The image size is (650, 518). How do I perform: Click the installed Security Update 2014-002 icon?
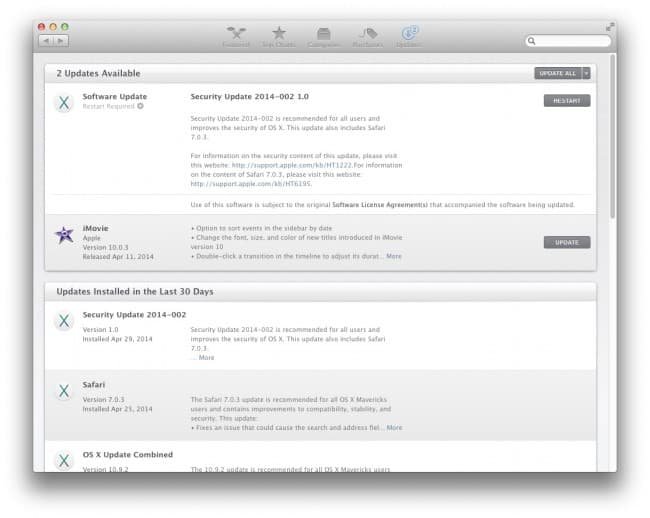pos(64,321)
